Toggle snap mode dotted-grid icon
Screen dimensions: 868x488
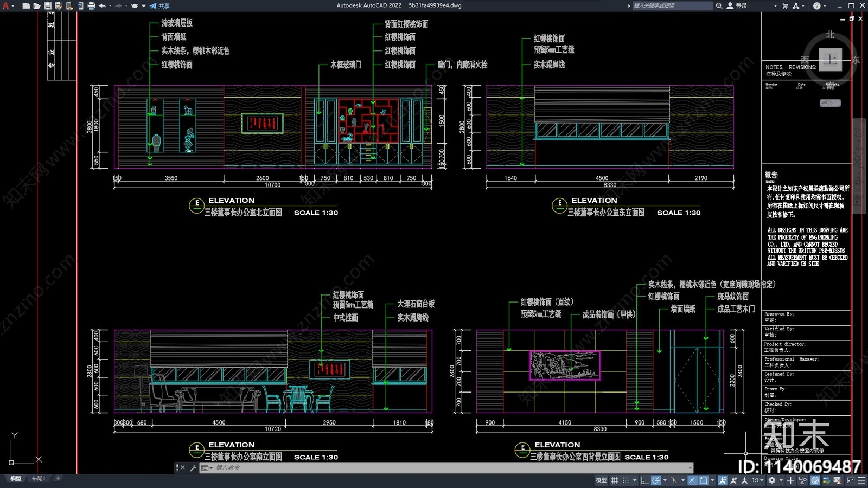click(626, 480)
